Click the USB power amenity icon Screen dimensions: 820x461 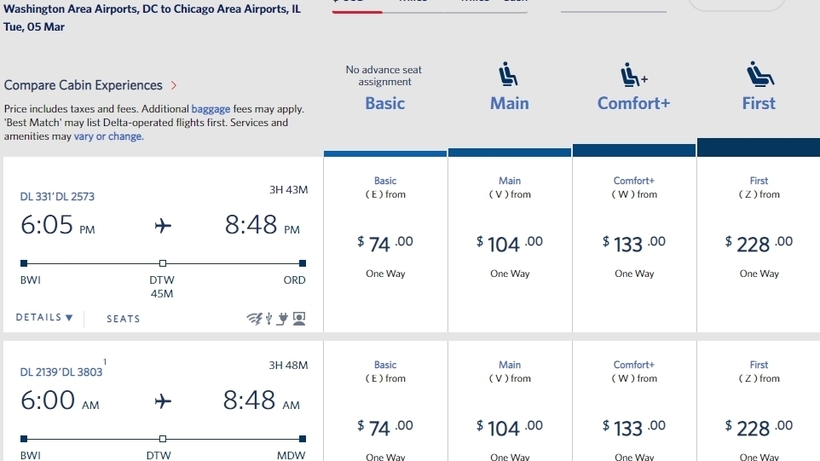[x=269, y=318]
